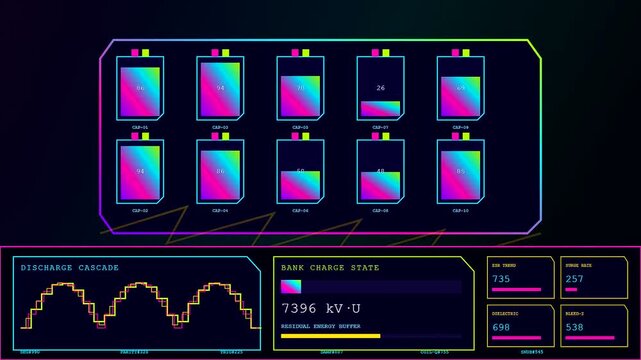Image resolution: width=641 pixels, height=360 pixels.
Task: Click the green terminal on CAP-02
Action: 146,136
